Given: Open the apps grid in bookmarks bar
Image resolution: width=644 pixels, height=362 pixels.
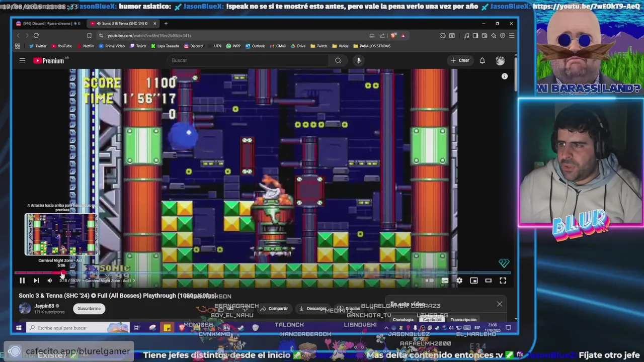Looking at the screenshot, I should (18, 46).
